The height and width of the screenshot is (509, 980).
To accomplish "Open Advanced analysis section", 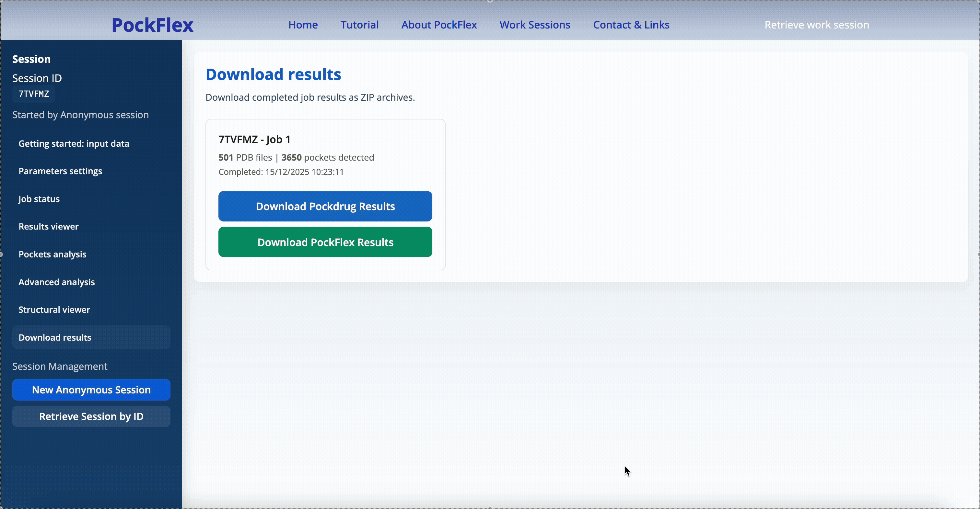I will pos(91,282).
